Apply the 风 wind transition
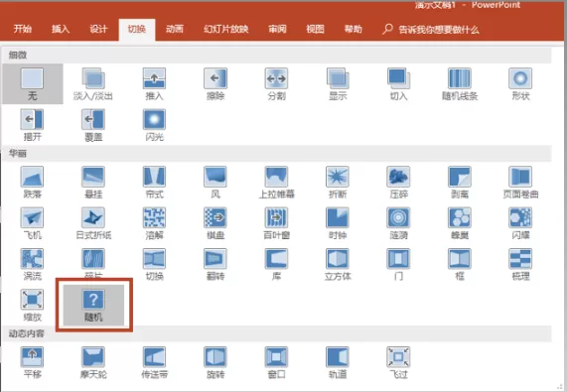 pyautogui.click(x=215, y=183)
